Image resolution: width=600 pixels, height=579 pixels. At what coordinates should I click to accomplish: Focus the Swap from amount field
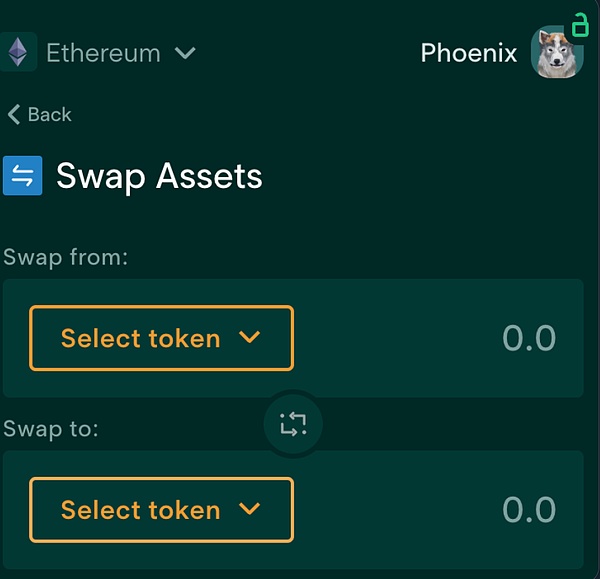[x=528, y=338]
